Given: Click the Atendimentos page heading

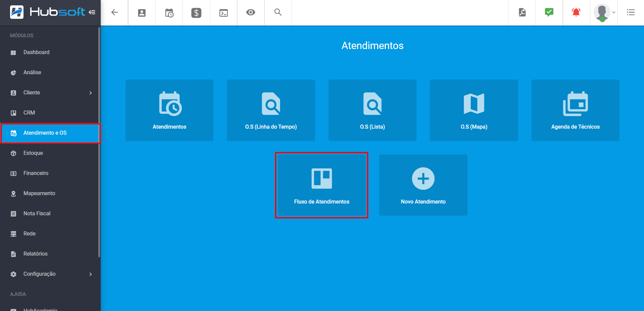Looking at the screenshot, I should coord(373,46).
